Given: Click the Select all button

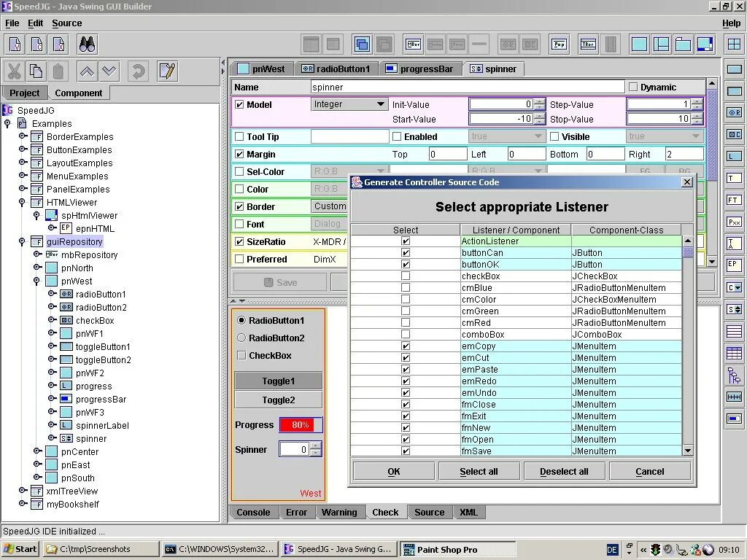Looking at the screenshot, I should [x=479, y=472].
